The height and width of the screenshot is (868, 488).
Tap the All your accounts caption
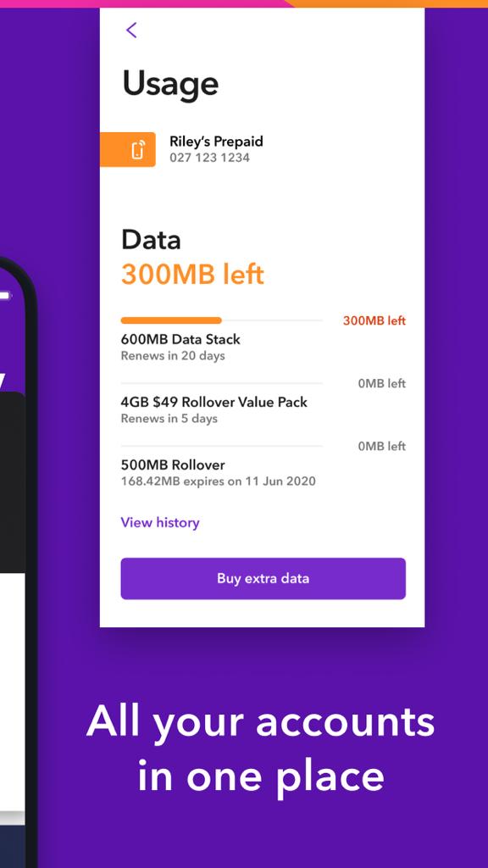coord(261,749)
